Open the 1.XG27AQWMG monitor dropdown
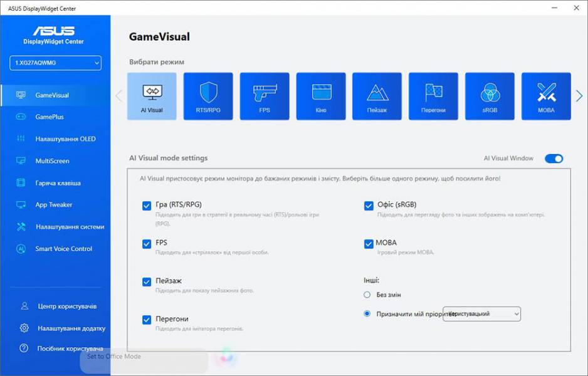 pos(55,63)
